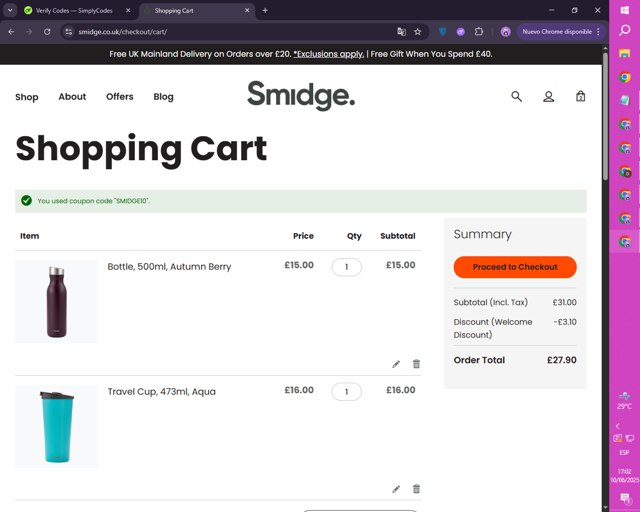This screenshot has width=640, height=512.
Task: Close the Shopping Cart tab
Action: pyautogui.click(x=247, y=11)
